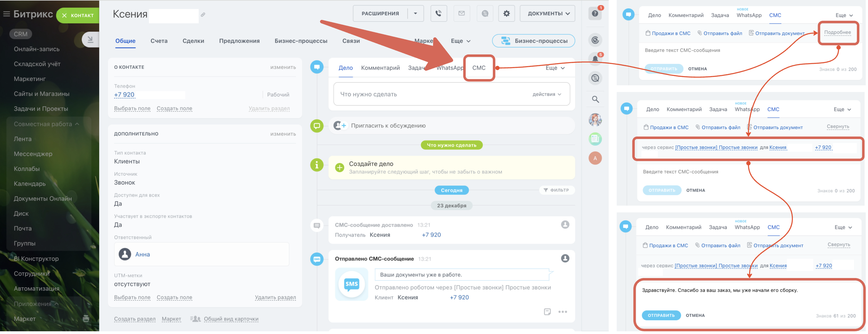
Task: Select the Дело tab in timeline editor
Action: point(346,68)
